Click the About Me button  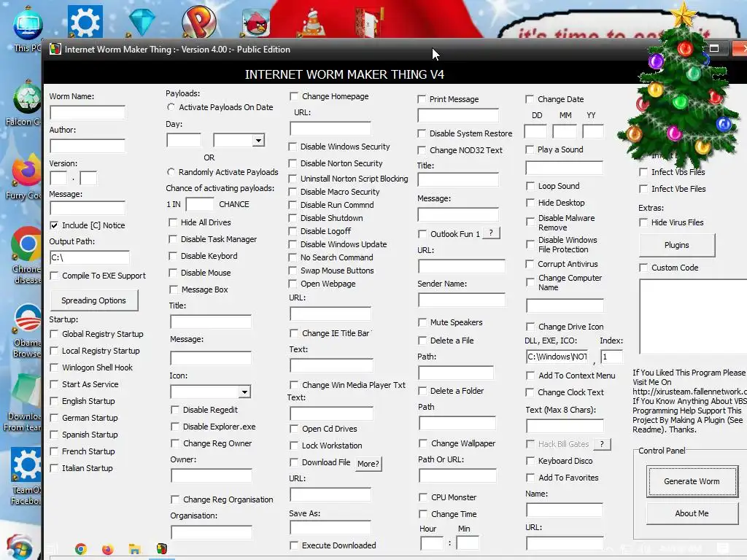click(x=692, y=513)
